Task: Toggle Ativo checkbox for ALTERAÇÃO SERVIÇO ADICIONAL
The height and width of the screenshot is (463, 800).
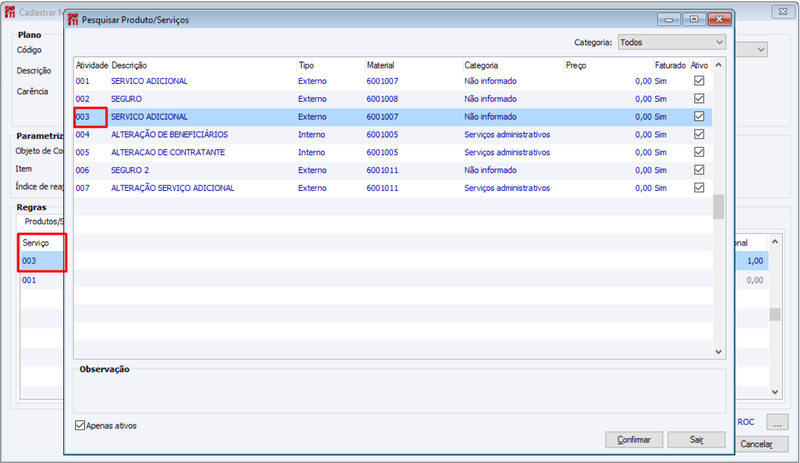Action: tap(699, 188)
